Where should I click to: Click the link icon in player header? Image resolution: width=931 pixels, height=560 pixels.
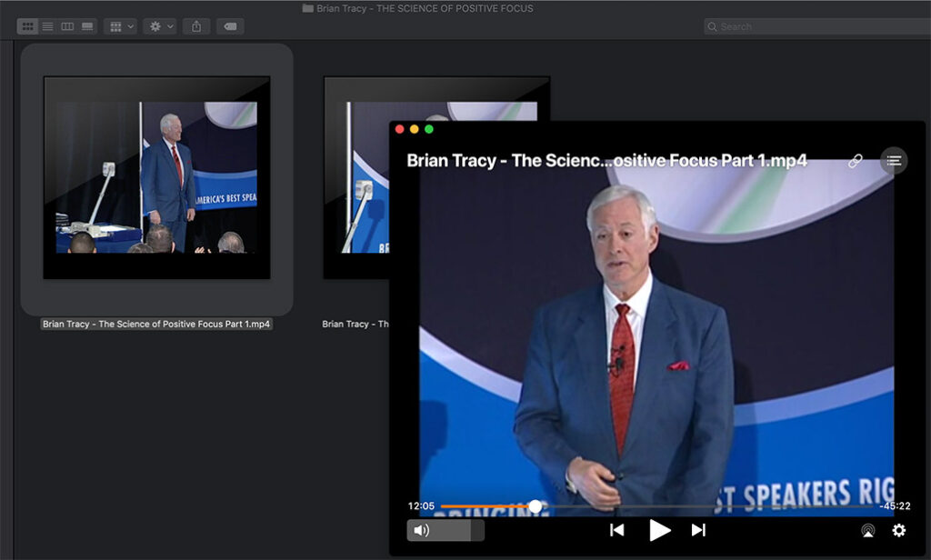(855, 161)
